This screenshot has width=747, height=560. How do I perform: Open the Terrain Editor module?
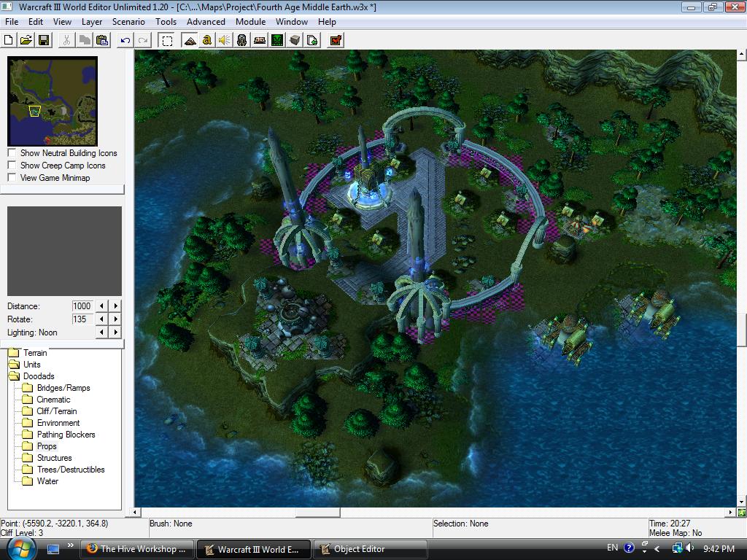(x=190, y=41)
